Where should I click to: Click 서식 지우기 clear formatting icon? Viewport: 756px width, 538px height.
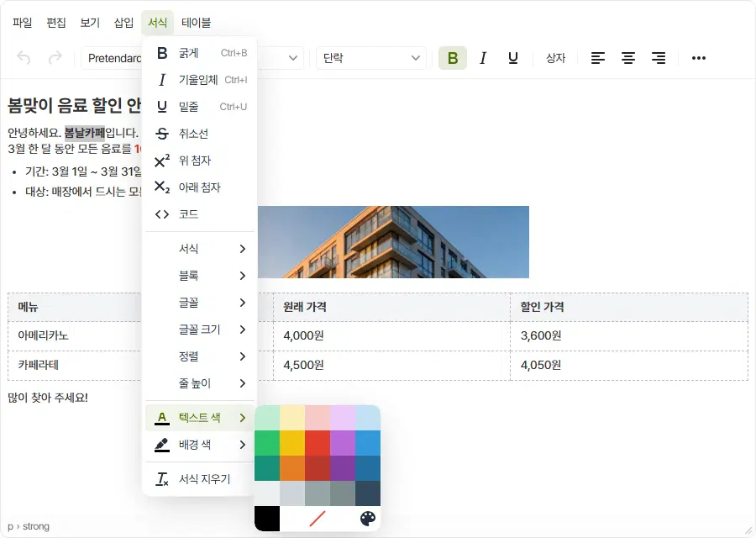pos(162,479)
